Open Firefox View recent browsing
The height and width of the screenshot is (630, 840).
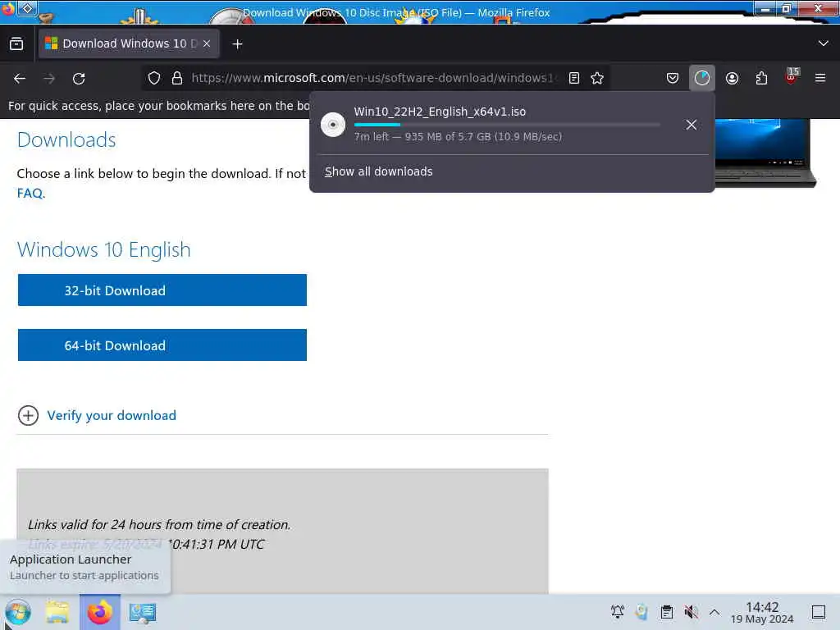(16, 44)
